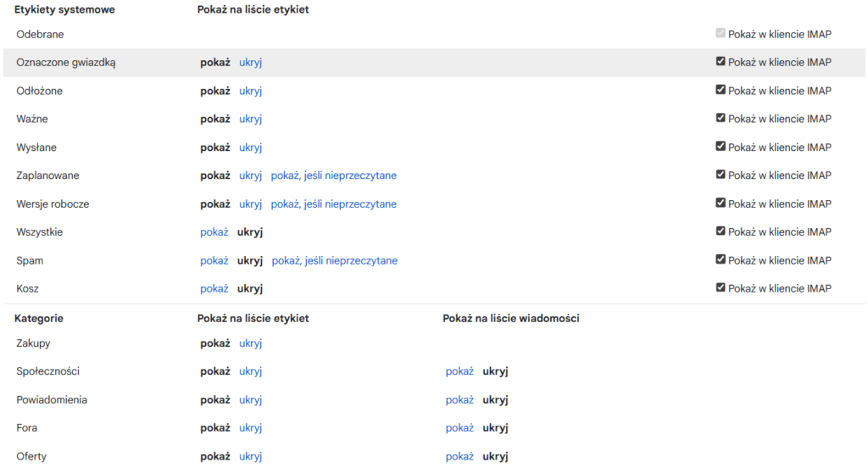Click bold 'ukryj' in Społeczności message list
Screen dimensions: 868x468
(x=495, y=371)
